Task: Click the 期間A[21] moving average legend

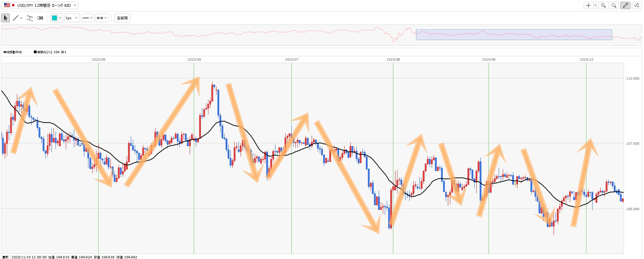Action: (x=50, y=52)
